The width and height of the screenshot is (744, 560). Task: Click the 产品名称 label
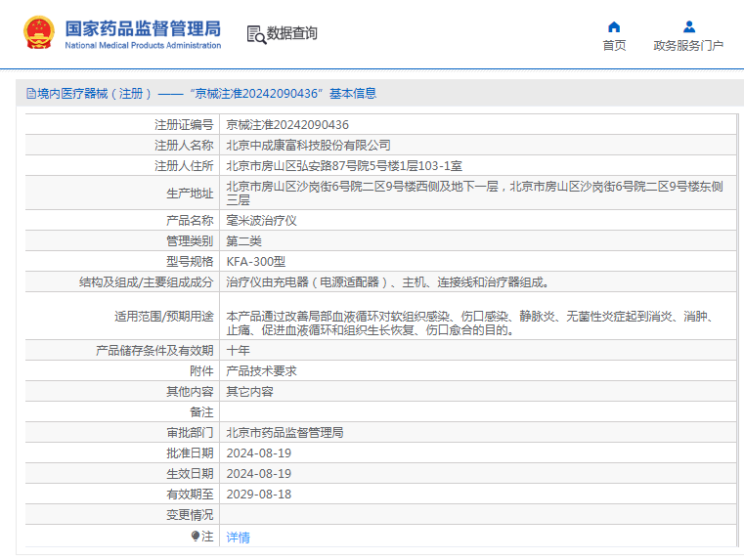[x=190, y=221]
